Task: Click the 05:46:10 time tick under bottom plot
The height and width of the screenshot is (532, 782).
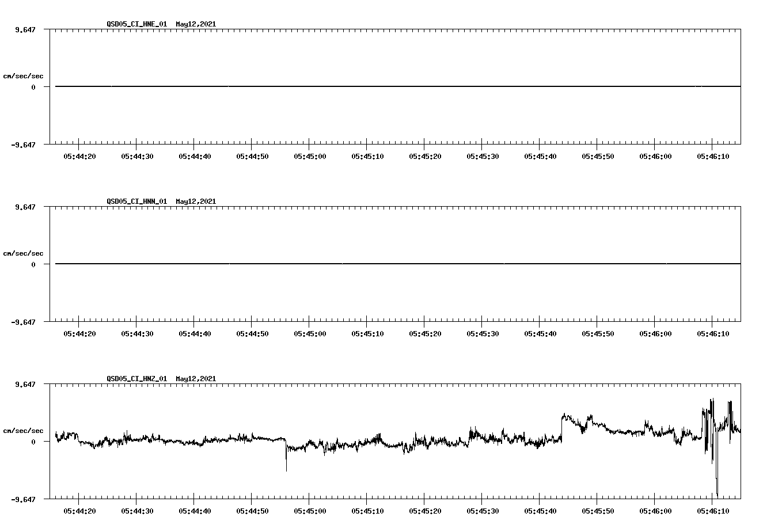Action: pos(713,510)
